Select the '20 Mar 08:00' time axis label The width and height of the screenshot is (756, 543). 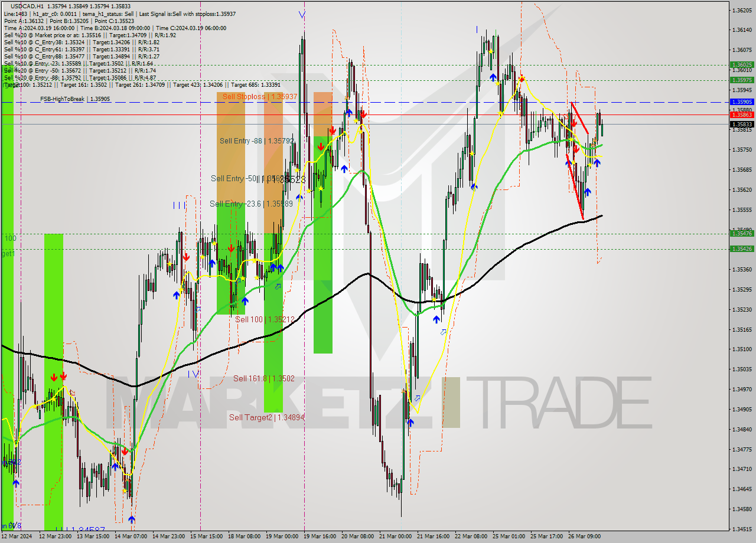point(358,536)
